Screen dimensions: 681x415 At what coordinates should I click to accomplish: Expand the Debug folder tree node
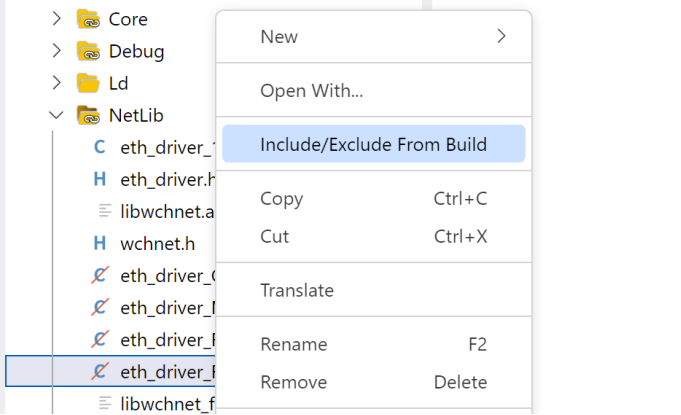coord(56,51)
